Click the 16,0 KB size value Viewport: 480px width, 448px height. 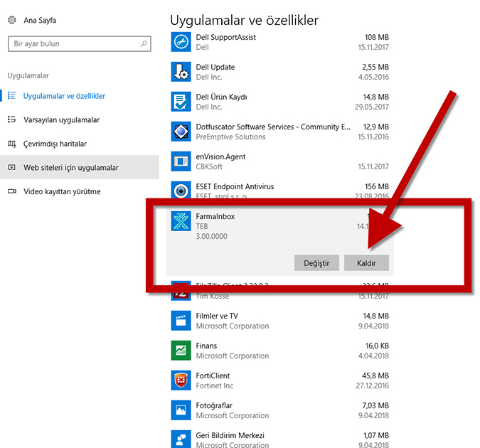tap(377, 346)
